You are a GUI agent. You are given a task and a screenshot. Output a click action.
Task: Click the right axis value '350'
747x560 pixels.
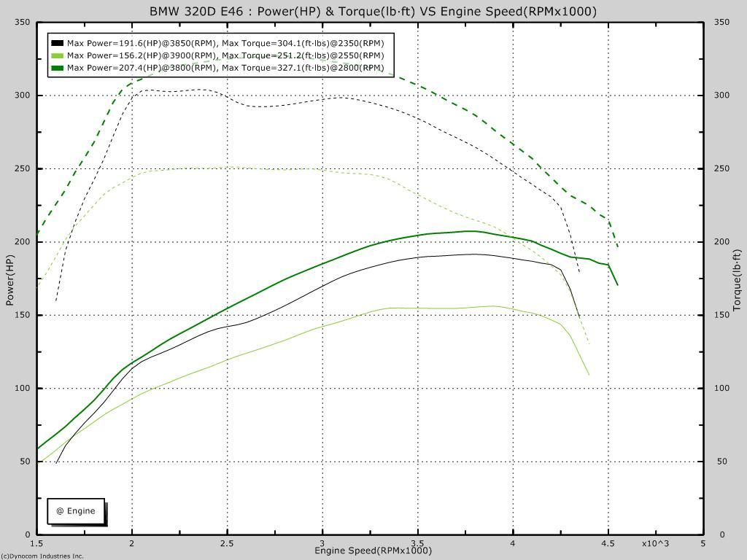point(721,22)
